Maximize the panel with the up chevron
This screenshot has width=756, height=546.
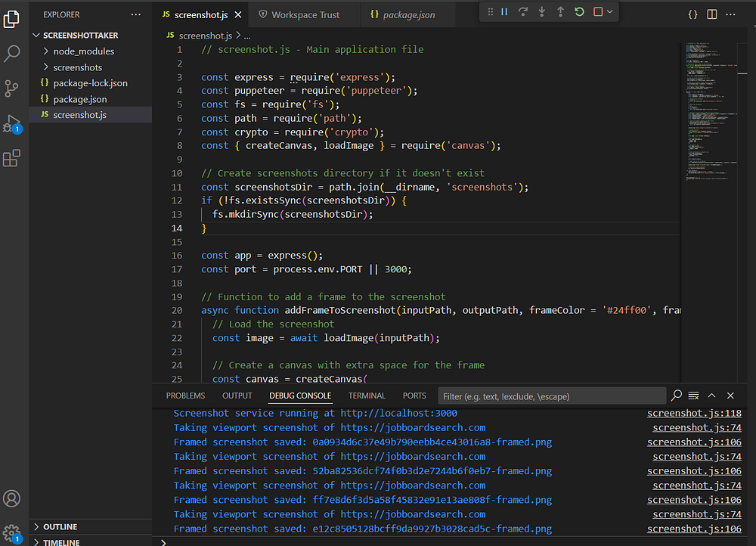pos(711,396)
